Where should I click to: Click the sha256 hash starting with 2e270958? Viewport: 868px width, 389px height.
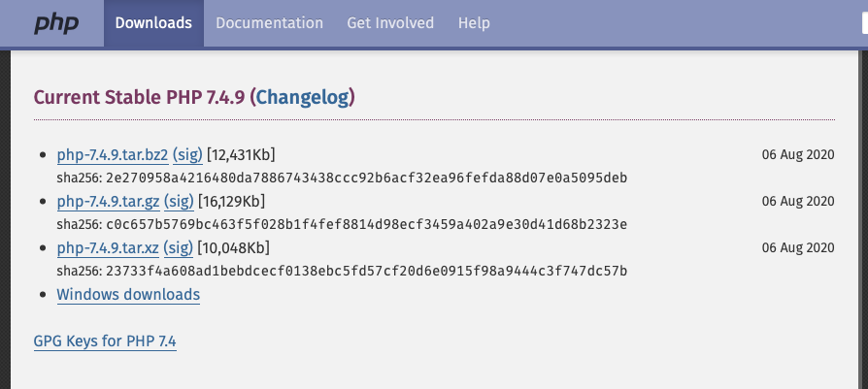click(x=366, y=178)
